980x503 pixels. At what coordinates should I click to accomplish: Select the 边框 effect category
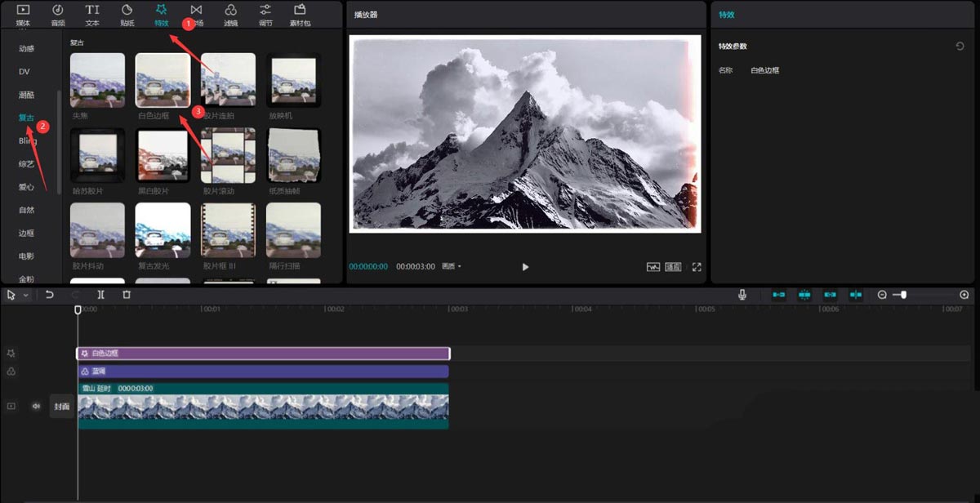[x=27, y=233]
